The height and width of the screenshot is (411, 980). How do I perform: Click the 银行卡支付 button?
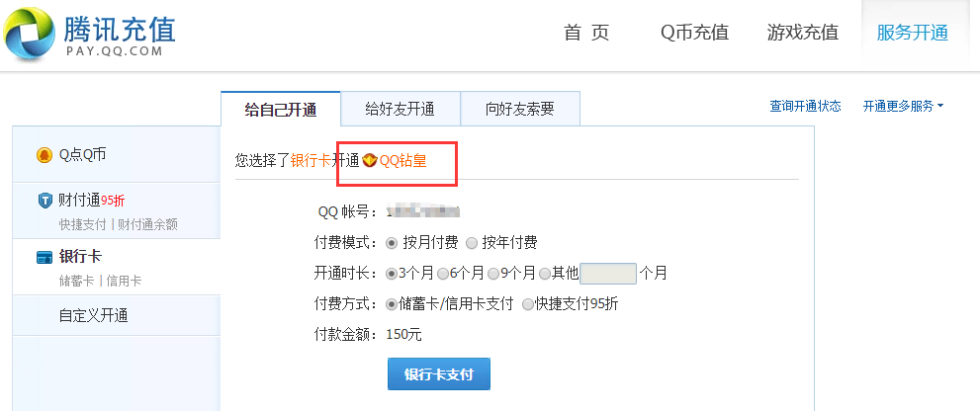(439, 374)
